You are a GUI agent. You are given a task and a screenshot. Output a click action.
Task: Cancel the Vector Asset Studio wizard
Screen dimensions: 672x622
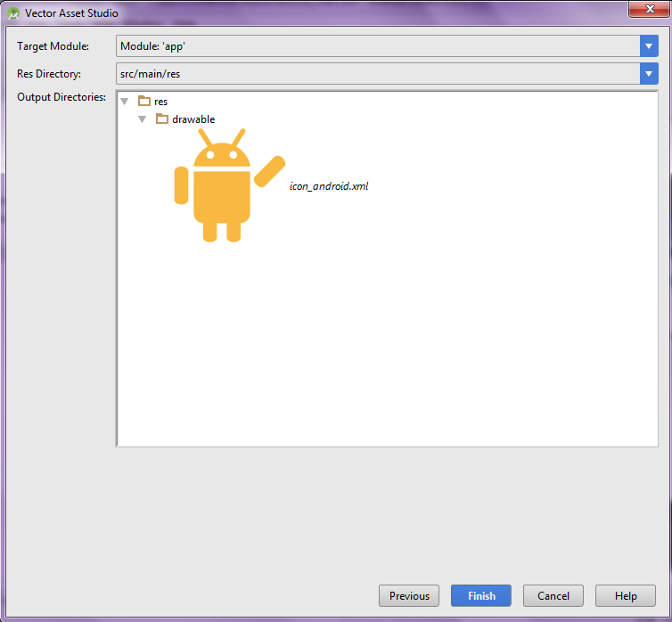tap(553, 595)
